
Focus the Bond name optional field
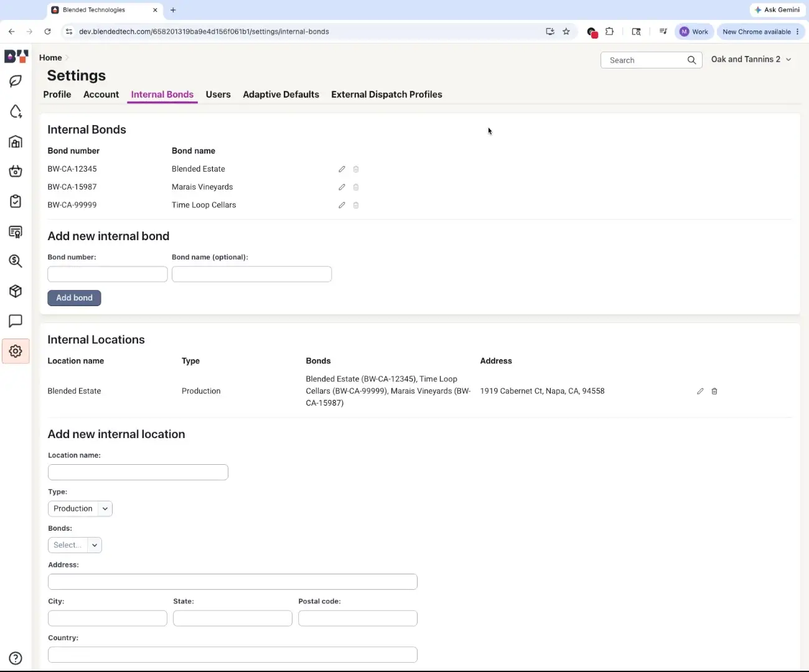(x=251, y=274)
